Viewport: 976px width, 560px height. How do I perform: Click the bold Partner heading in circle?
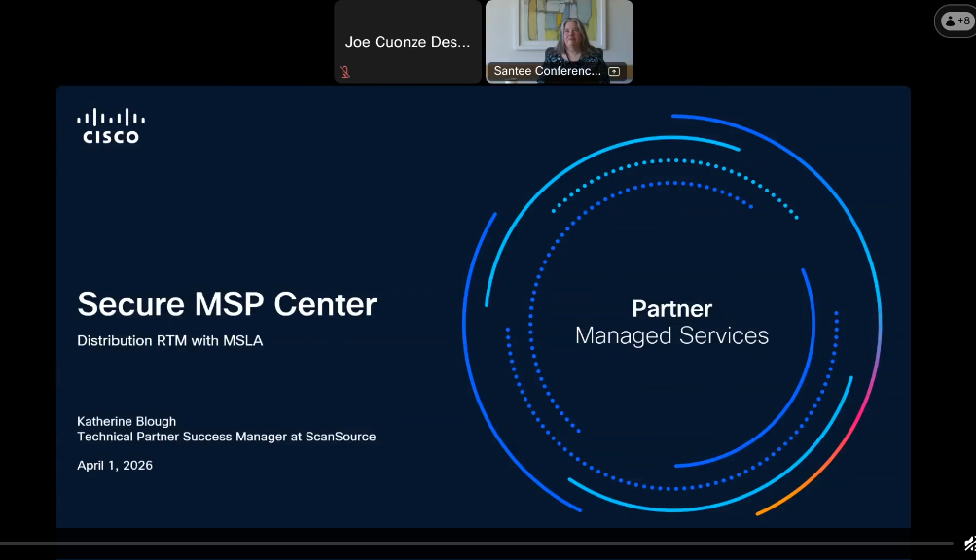point(672,309)
